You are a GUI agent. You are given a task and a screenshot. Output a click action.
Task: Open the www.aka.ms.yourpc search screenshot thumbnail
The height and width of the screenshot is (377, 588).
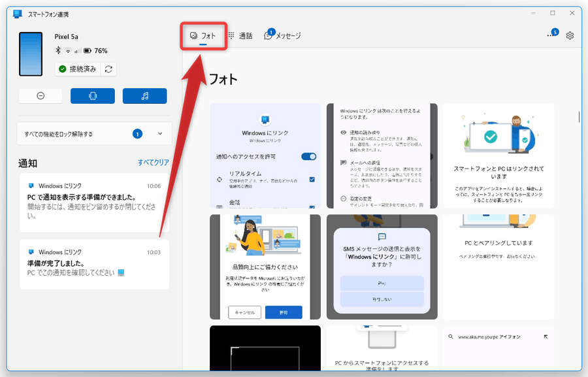click(498, 348)
